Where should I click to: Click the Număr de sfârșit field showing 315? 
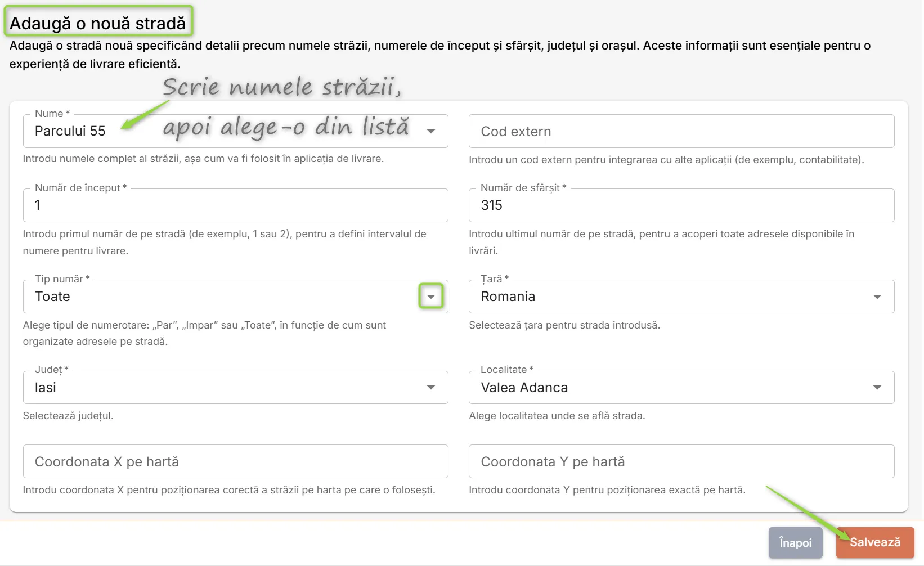(x=681, y=205)
